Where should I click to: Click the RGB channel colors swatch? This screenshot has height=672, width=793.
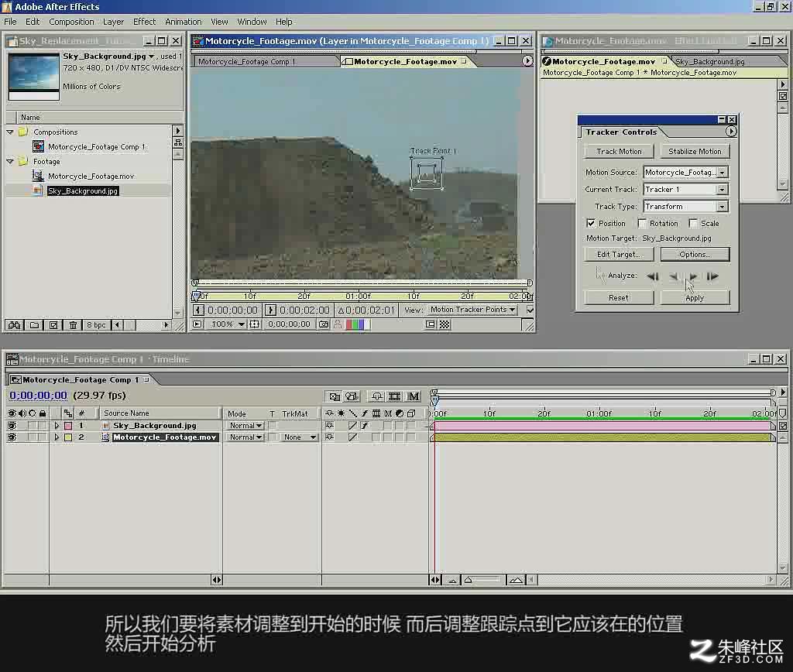coord(358,324)
